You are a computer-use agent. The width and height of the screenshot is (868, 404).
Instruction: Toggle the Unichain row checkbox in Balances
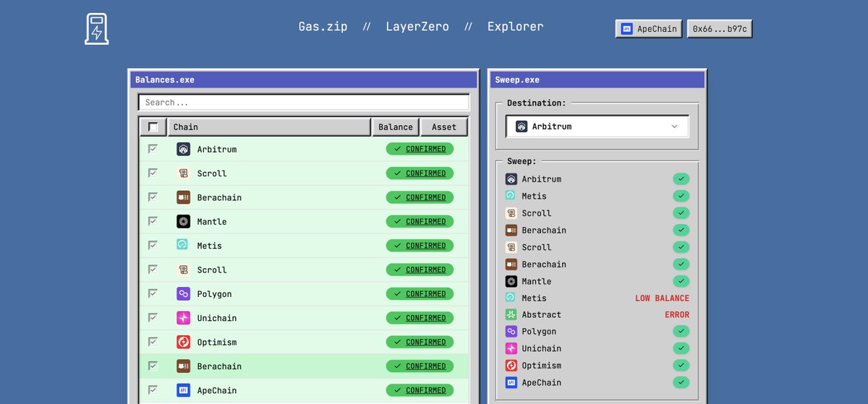click(x=153, y=317)
